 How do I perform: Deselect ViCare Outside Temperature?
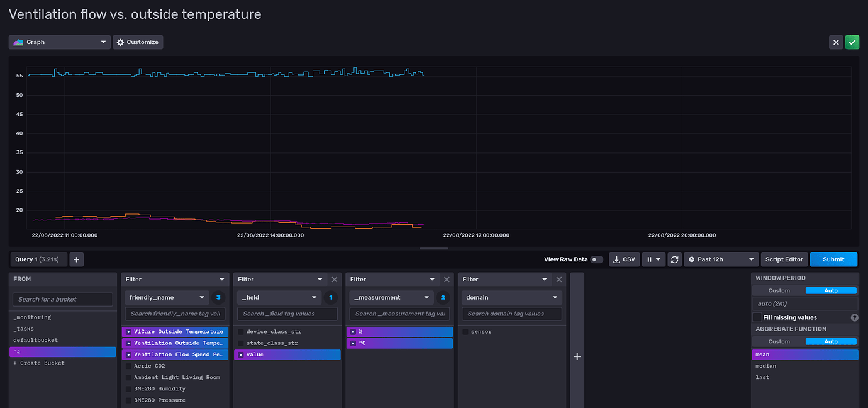point(175,332)
